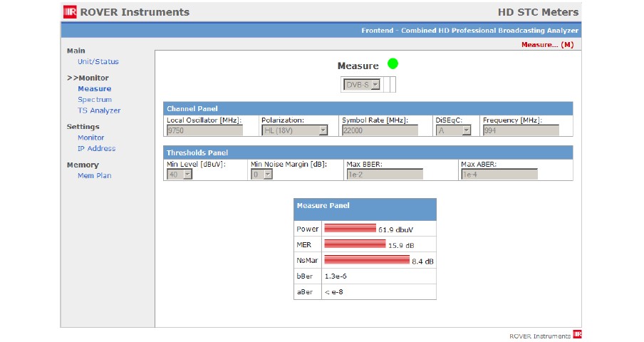Image resolution: width=644 pixels, height=342 pixels.
Task: Click the NsMar level bar
Action: [x=367, y=260]
